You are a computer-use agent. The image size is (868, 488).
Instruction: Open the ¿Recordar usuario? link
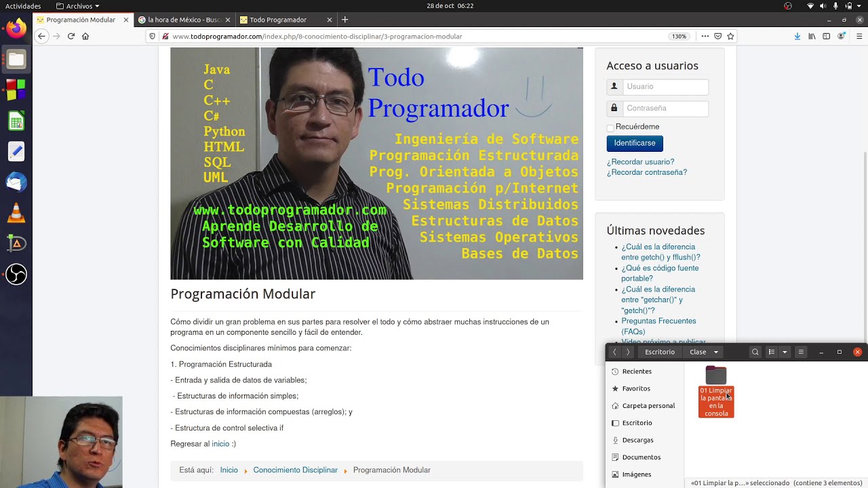click(x=640, y=162)
